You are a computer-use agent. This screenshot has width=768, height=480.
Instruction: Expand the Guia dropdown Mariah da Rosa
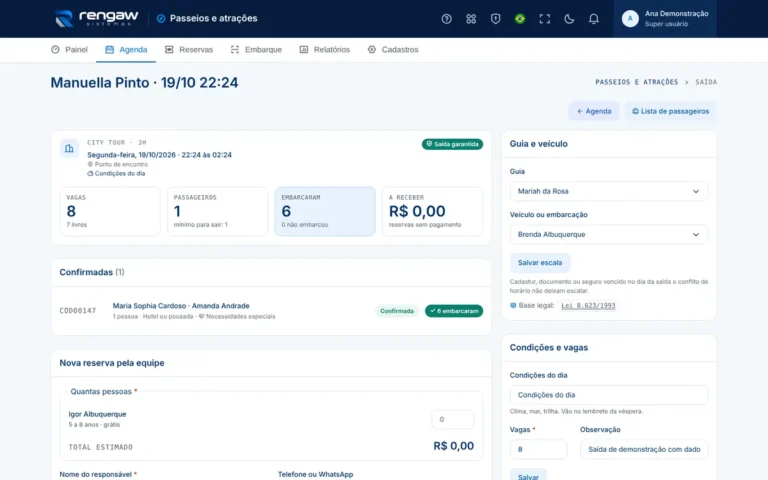[x=609, y=192]
